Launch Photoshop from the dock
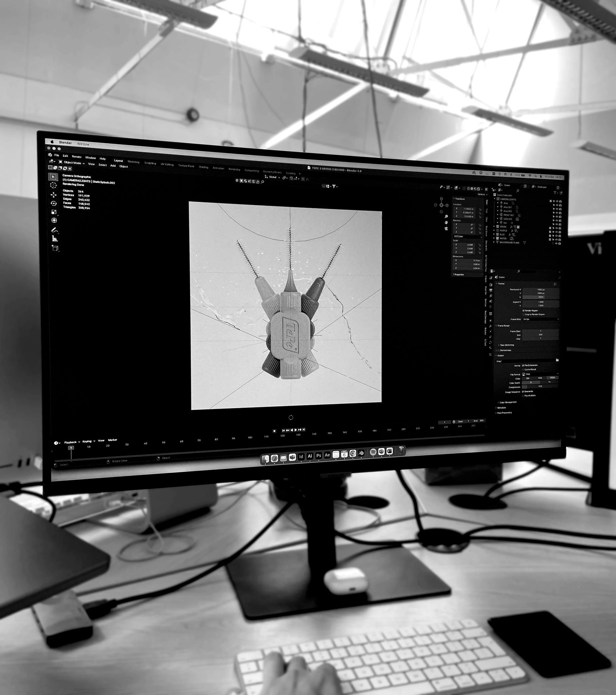Viewport: 616px width, 695px height. point(318,456)
